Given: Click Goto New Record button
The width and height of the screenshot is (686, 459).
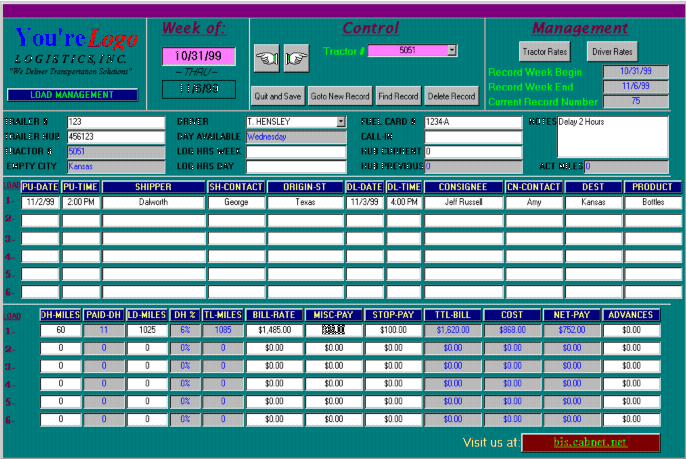Looking at the screenshot, I should point(340,96).
